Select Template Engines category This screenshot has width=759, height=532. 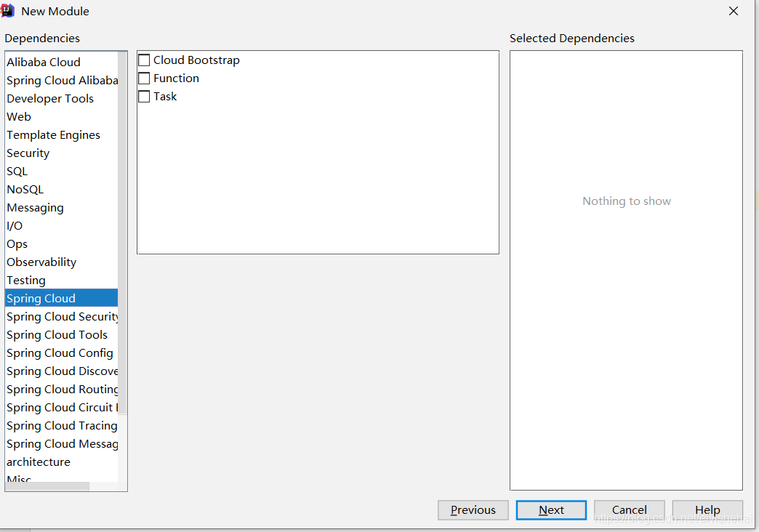[x=62, y=134]
